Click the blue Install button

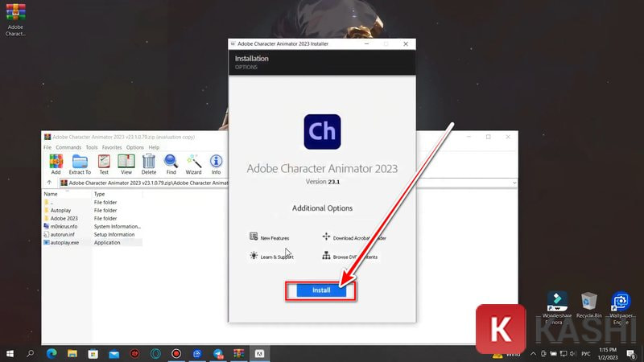[321, 290]
